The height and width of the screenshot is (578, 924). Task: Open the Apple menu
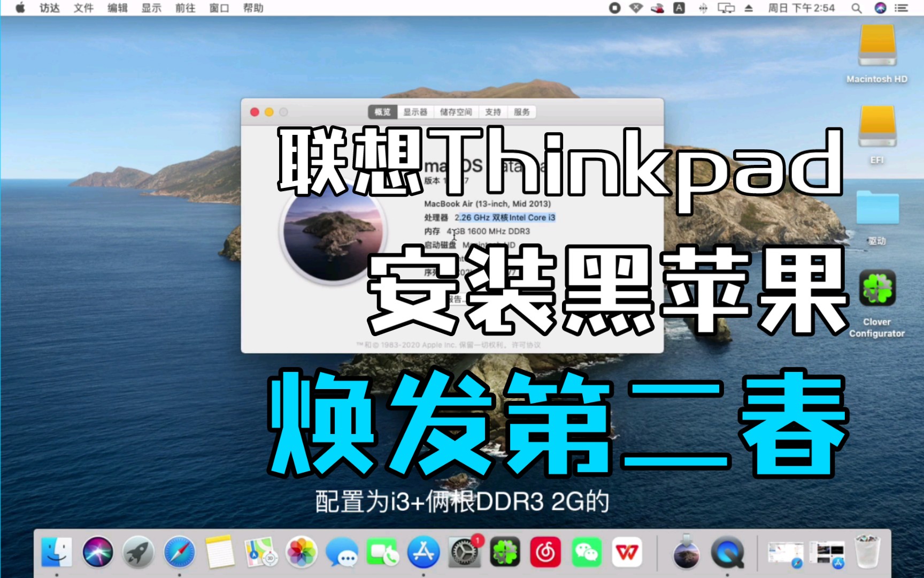20,8
